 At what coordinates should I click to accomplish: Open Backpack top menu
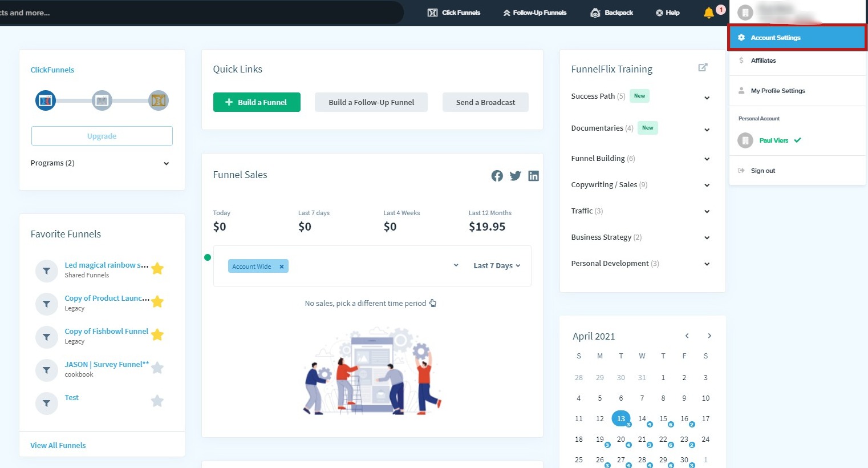(x=612, y=13)
